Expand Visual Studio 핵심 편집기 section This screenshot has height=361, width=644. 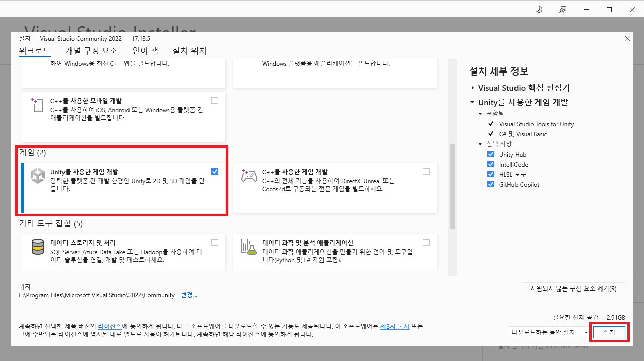coord(473,88)
